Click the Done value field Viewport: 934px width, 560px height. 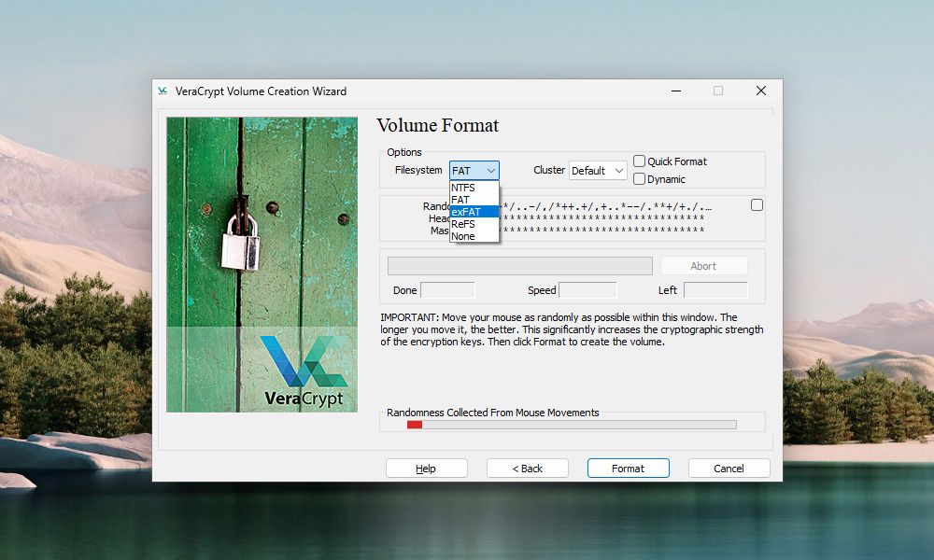(447, 289)
